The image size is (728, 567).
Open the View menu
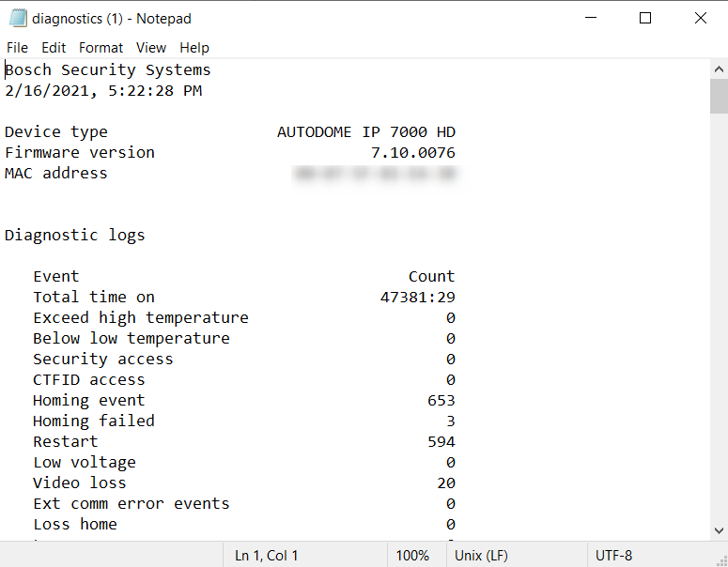click(x=151, y=48)
